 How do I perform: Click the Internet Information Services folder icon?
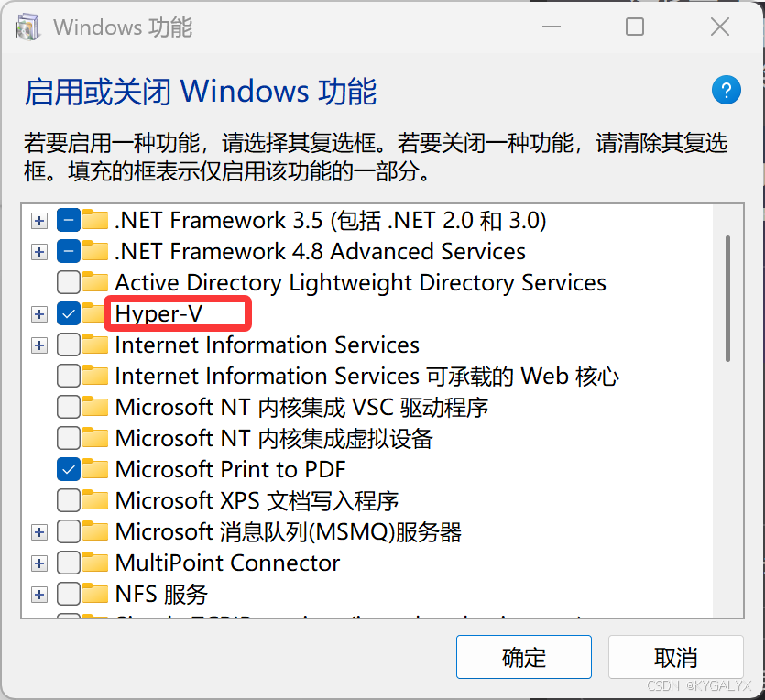[94, 345]
